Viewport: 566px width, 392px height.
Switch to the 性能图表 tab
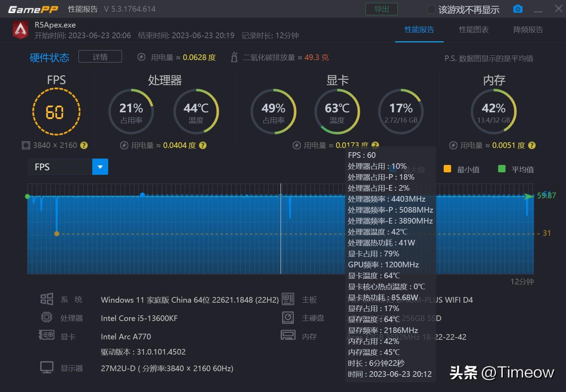point(474,30)
